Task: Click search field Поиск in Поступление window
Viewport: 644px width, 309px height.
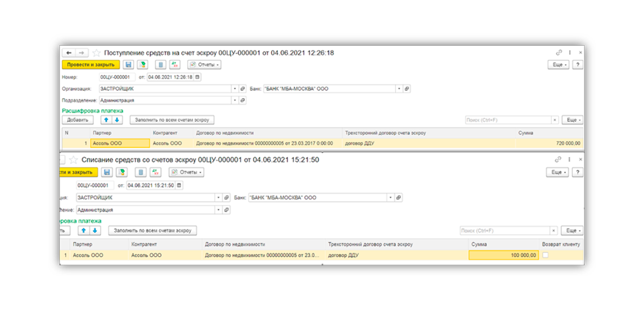Action: (508, 120)
